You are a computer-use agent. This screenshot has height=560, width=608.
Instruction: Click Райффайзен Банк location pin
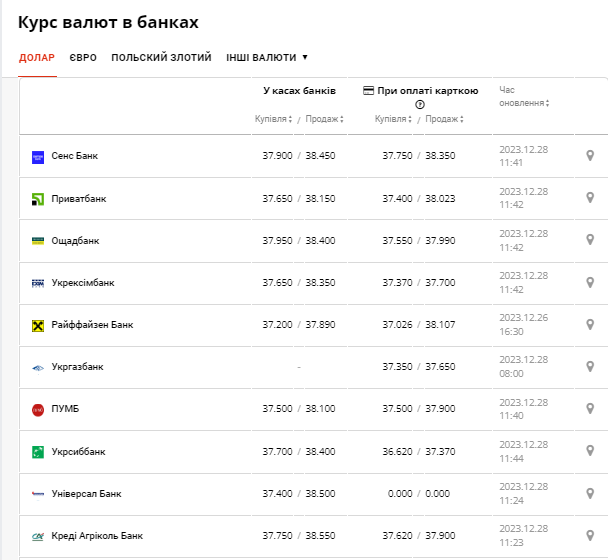pyautogui.click(x=590, y=324)
